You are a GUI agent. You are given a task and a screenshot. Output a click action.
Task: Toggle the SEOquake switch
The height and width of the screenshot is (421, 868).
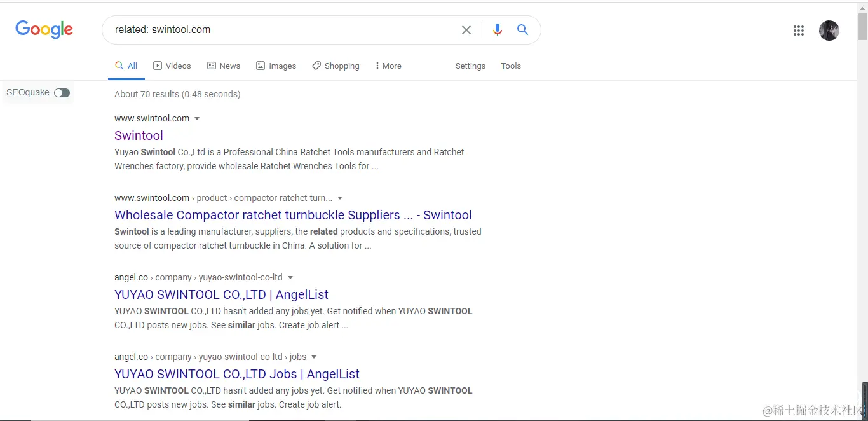(x=62, y=93)
